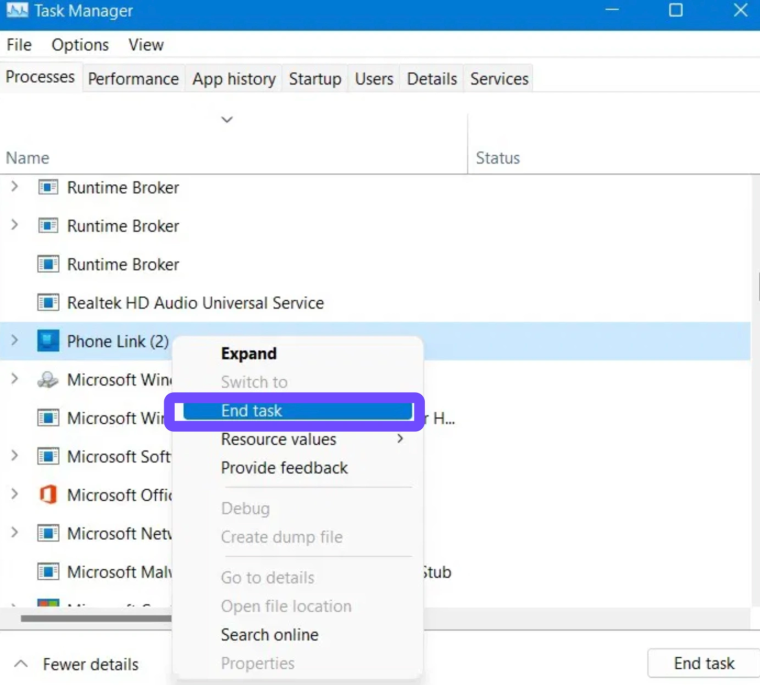This screenshot has height=685, width=760.
Task: Choose Search online in the context menu
Action: (269, 635)
